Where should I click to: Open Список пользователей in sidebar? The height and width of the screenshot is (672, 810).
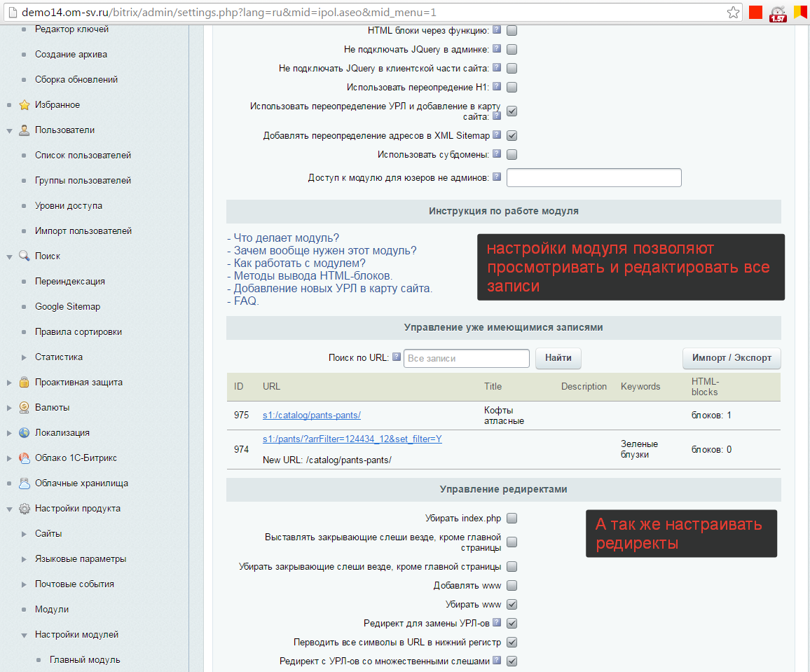[x=83, y=156]
